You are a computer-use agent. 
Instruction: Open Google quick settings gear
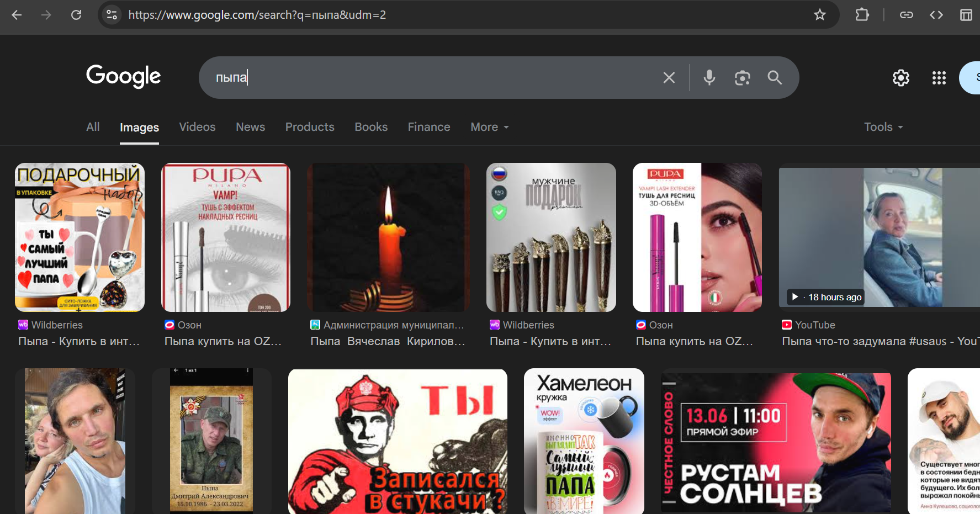point(901,78)
